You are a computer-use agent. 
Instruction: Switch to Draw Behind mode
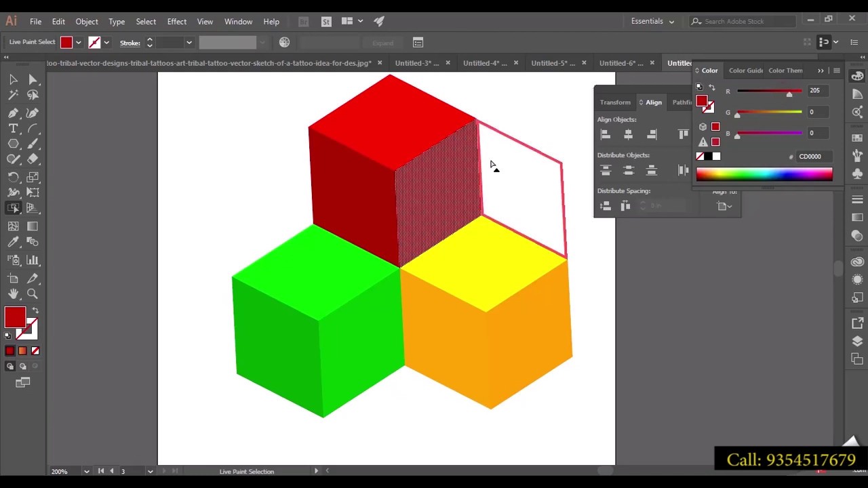tap(22, 366)
